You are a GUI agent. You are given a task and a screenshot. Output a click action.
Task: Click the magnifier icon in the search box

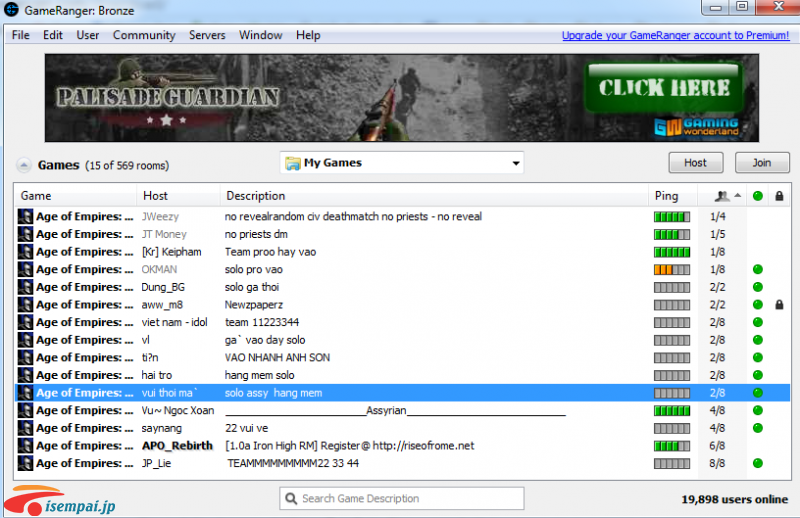[x=290, y=499]
